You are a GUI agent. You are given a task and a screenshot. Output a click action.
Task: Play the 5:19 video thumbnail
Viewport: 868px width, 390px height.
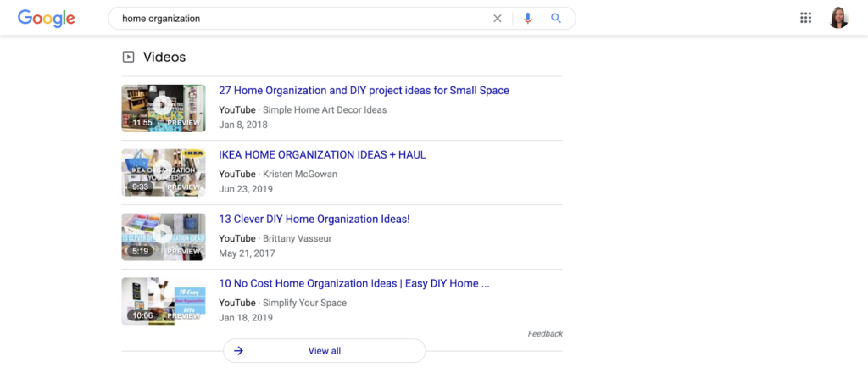pyautogui.click(x=164, y=237)
